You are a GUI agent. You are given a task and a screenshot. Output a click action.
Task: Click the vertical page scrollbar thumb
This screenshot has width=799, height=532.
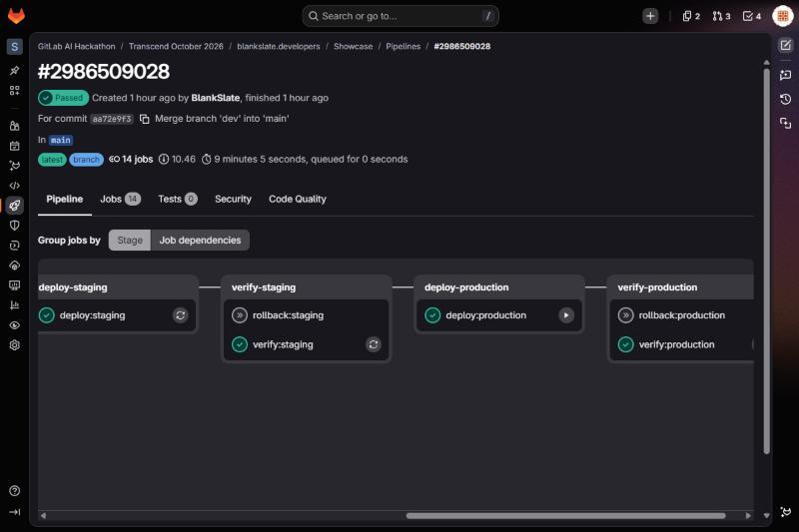click(x=766, y=262)
